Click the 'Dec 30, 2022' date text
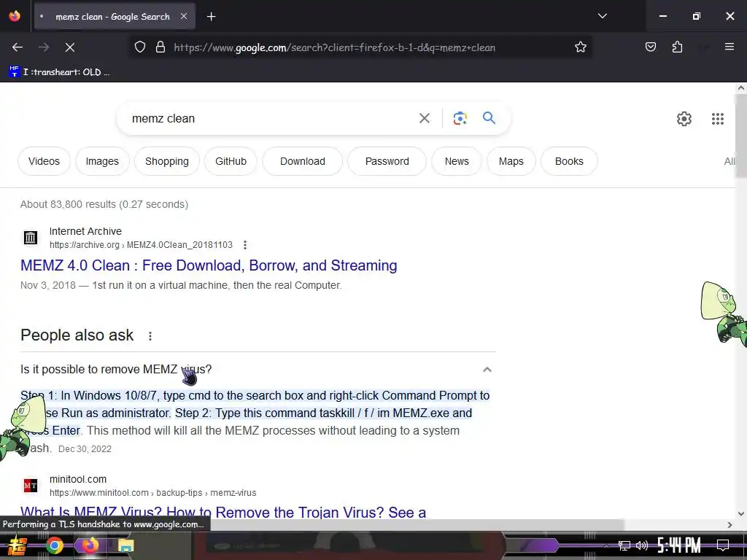 (x=85, y=449)
